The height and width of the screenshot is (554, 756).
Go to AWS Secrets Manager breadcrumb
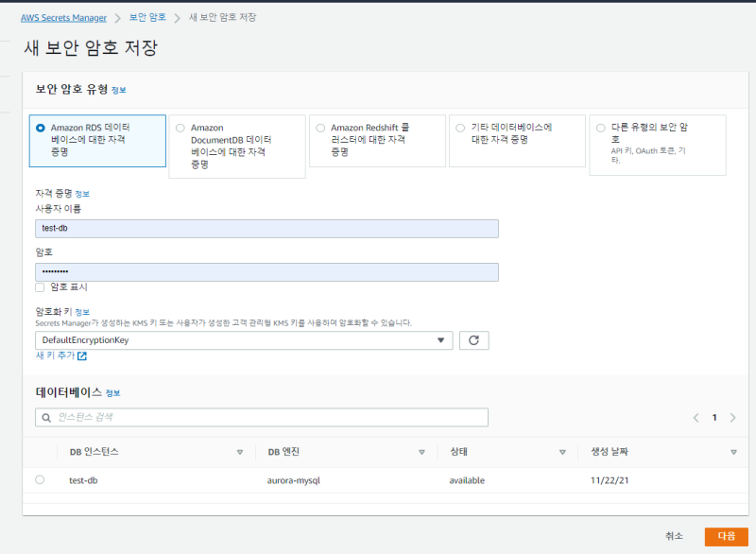(63, 18)
